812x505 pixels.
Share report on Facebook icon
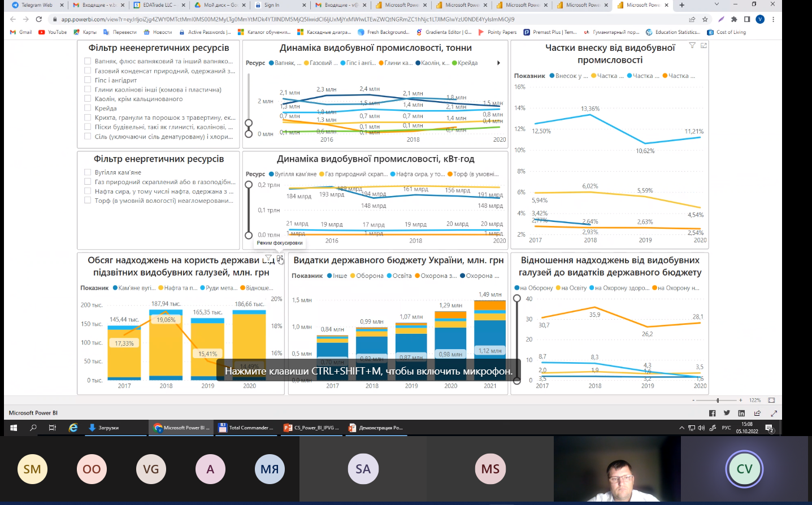tap(712, 413)
